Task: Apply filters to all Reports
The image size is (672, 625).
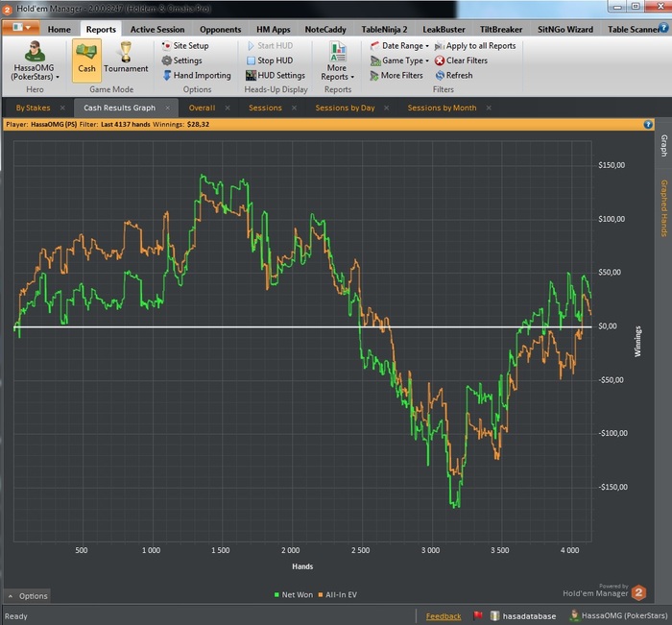Action: click(x=475, y=45)
